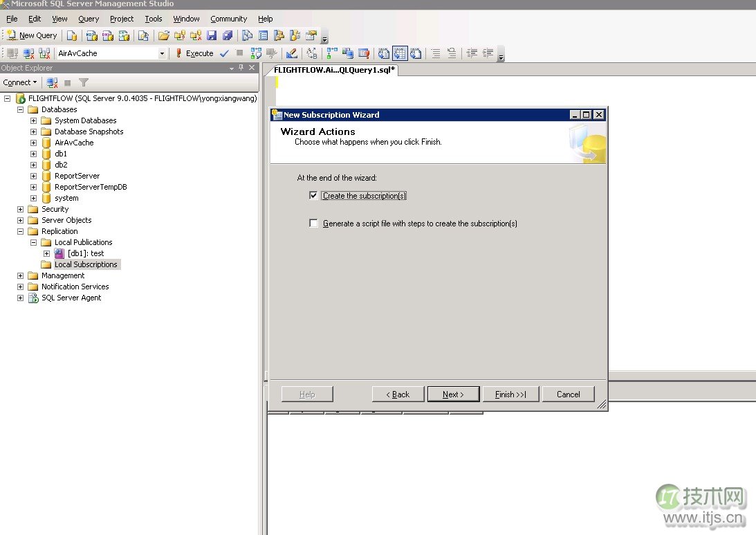Click the Open File folder icon
The width and height of the screenshot is (756, 535).
[x=163, y=35]
